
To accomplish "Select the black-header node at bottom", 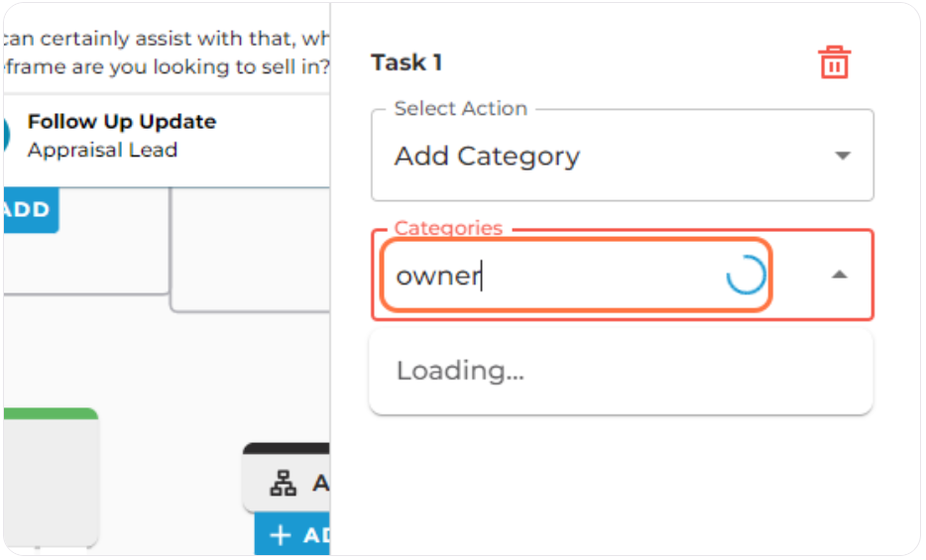I will [287, 478].
